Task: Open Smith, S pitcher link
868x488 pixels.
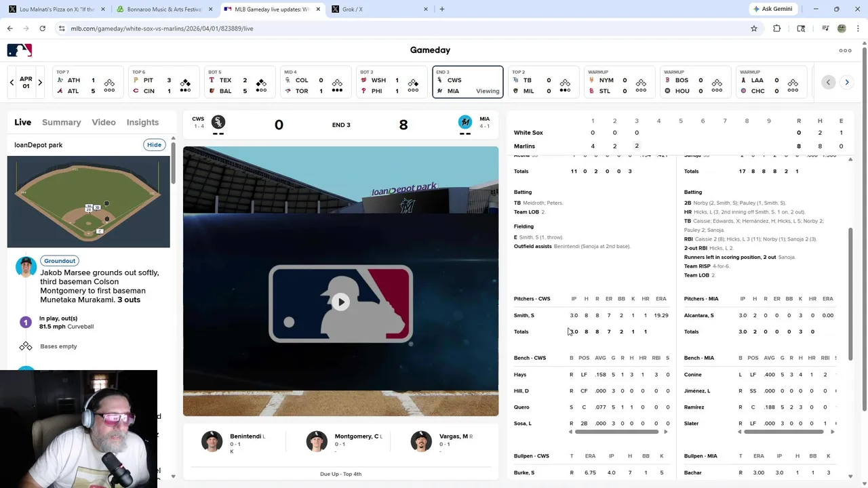Action: [x=524, y=315]
